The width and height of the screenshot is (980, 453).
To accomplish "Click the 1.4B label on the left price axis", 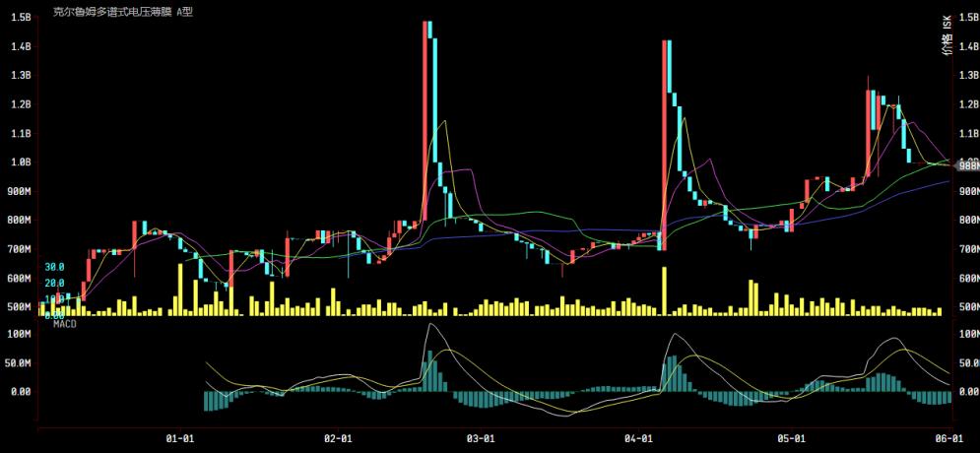I will point(21,46).
